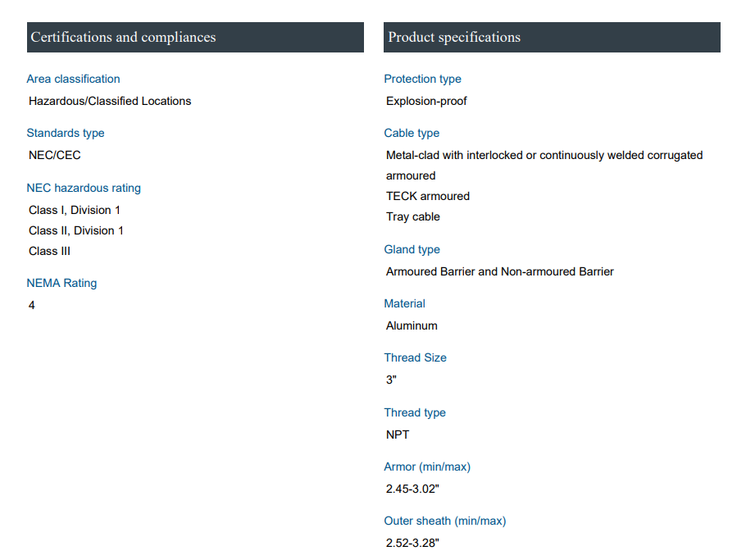
Task: Click the Class III entry
Action: (50, 251)
